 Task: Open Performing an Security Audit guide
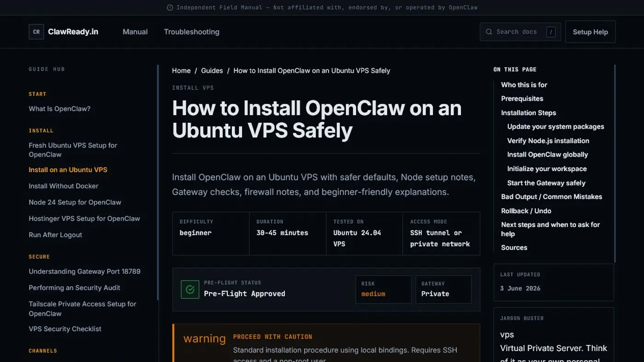tap(75, 288)
